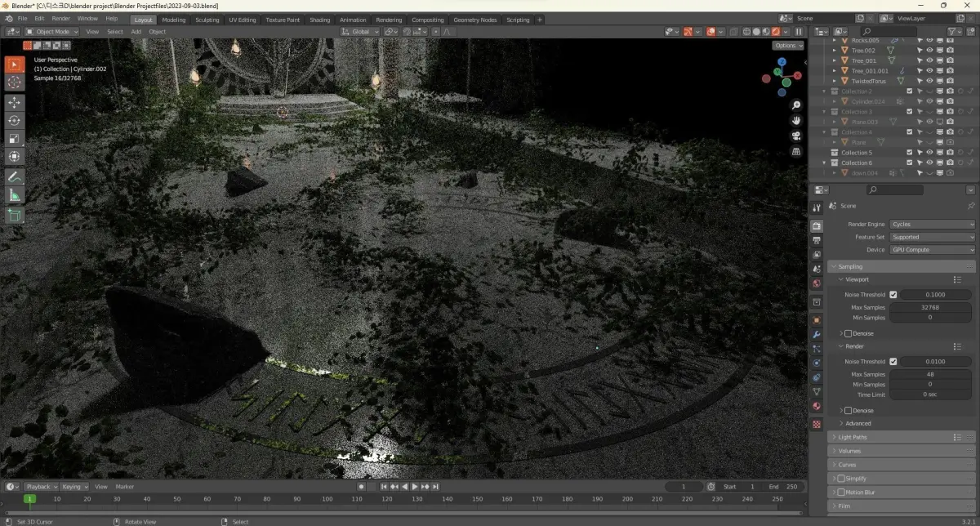
Task: Pause viewport render preview
Action: tap(799, 31)
